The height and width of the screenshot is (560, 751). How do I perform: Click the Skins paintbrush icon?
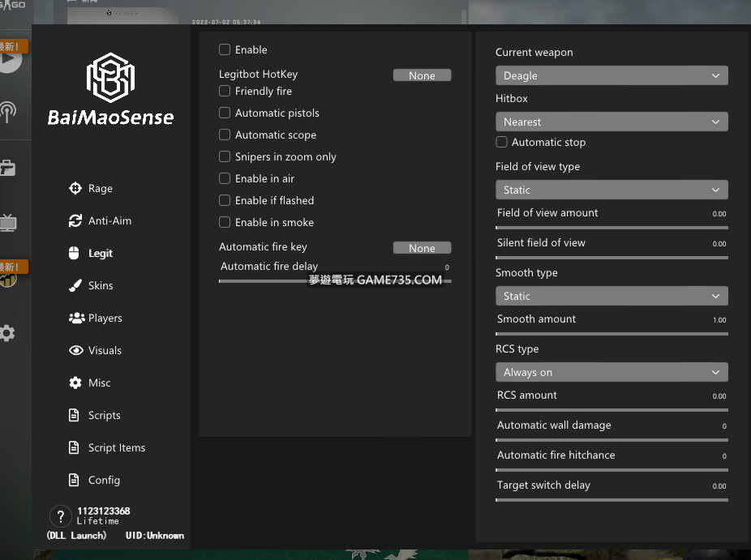[75, 285]
